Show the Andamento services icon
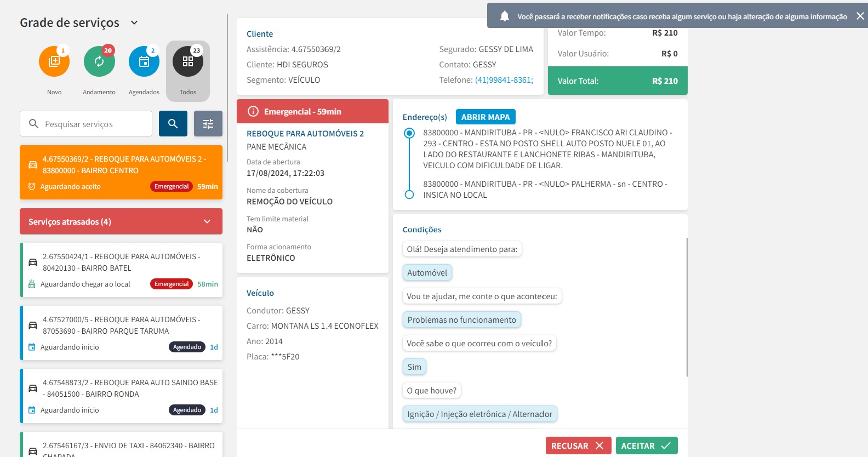 [x=99, y=61]
